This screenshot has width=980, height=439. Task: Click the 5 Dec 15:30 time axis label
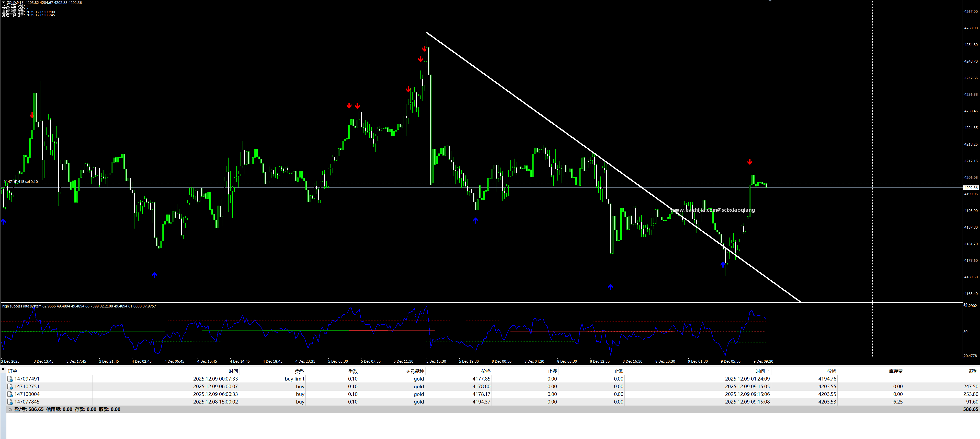[x=436, y=361]
